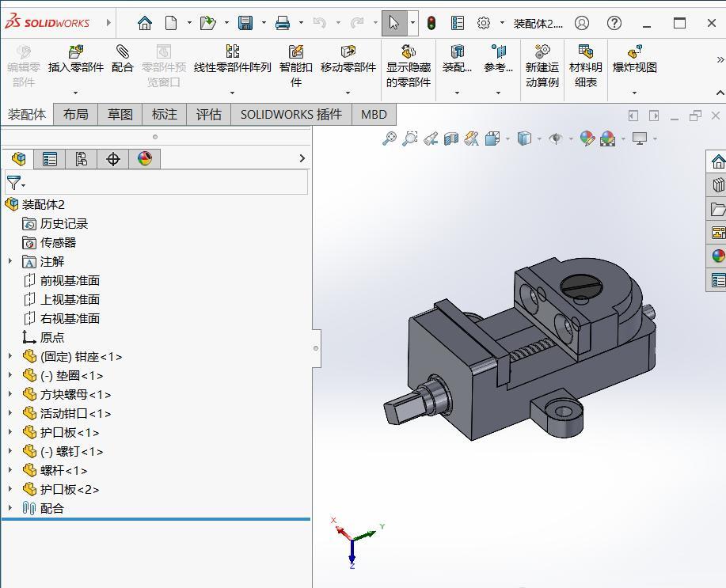
Task: Select the Mate tool in the CommandManager
Action: tap(123, 59)
